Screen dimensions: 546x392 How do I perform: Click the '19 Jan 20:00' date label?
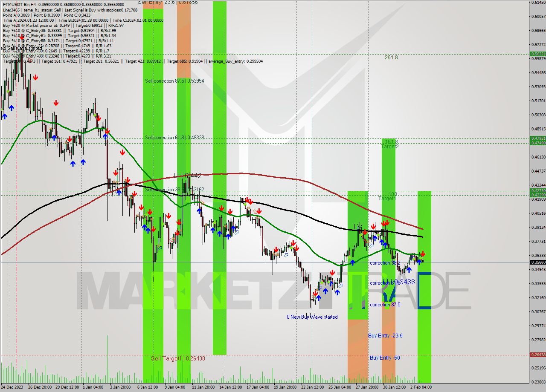pyautogui.click(x=285, y=387)
